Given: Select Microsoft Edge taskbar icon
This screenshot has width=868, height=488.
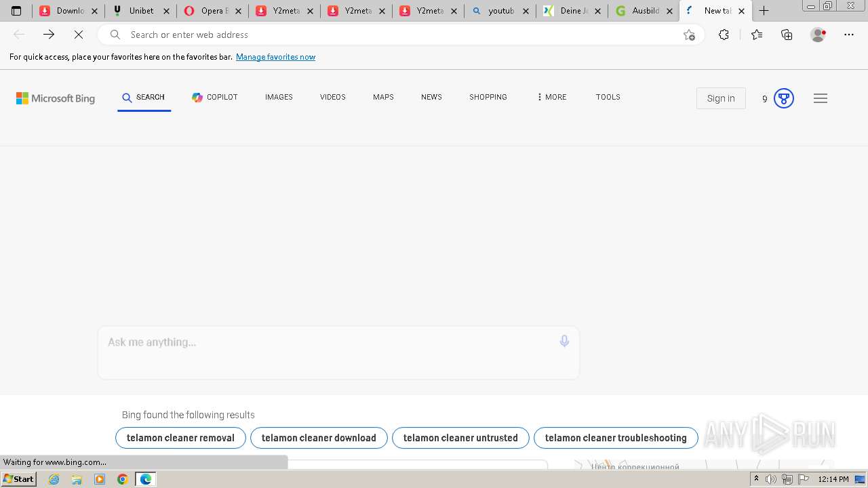Looking at the screenshot, I should pyautogui.click(x=146, y=479).
